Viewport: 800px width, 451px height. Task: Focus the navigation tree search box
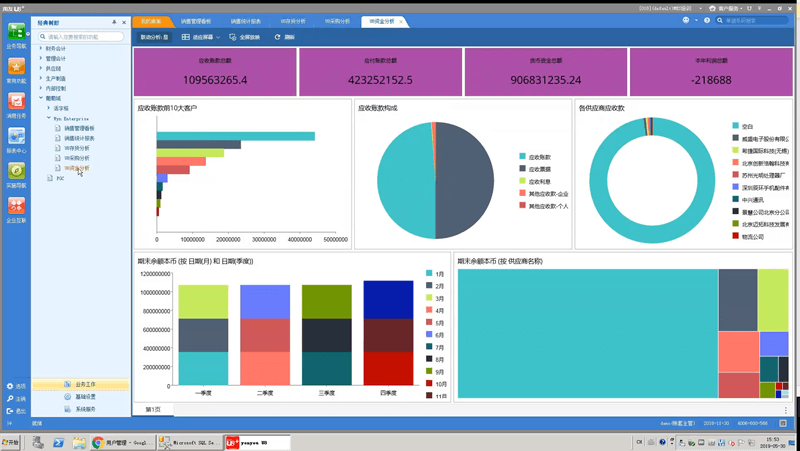click(81, 37)
